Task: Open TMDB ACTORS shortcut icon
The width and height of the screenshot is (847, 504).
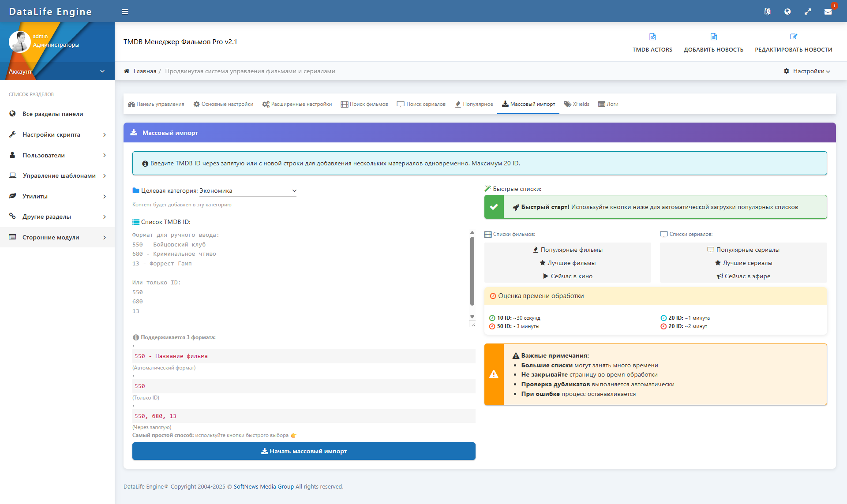Action: click(652, 37)
